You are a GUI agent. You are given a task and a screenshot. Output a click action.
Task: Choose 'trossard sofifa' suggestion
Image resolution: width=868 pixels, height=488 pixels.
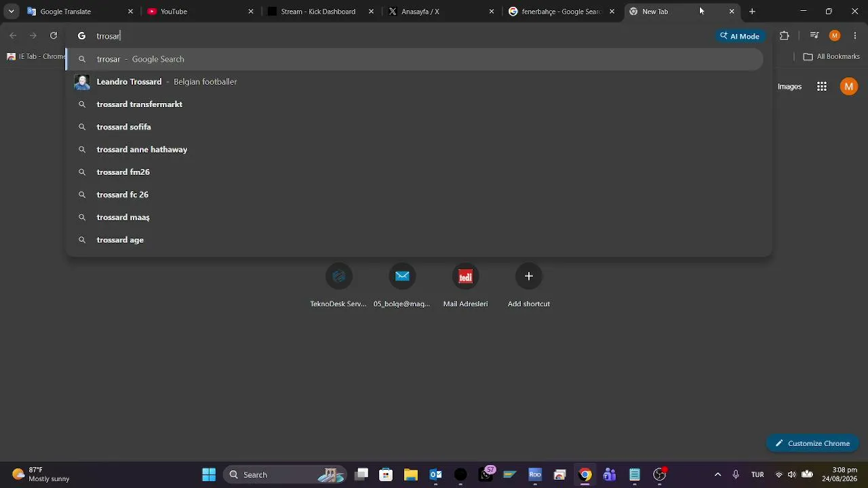414,127
